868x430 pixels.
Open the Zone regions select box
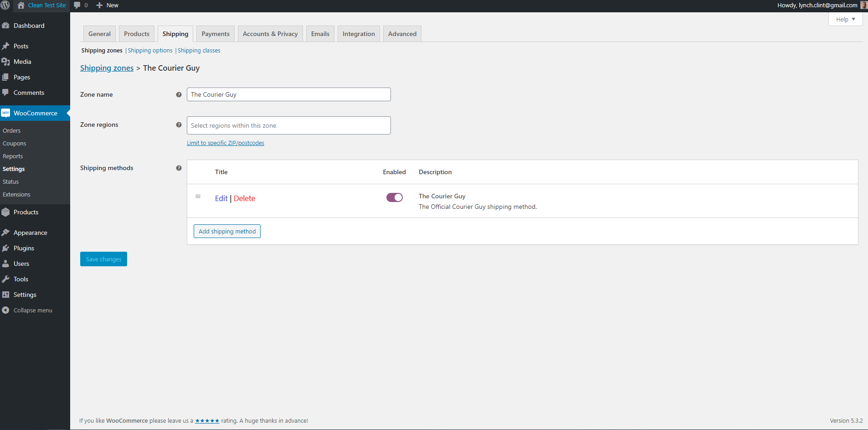[x=288, y=125]
